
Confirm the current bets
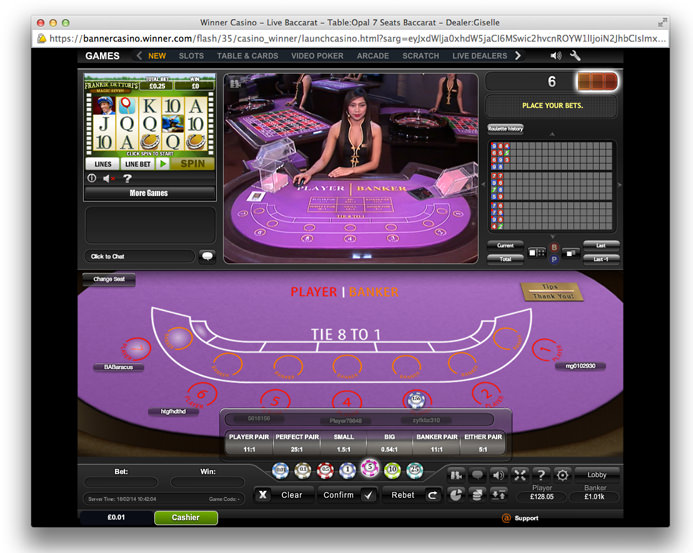click(x=348, y=495)
